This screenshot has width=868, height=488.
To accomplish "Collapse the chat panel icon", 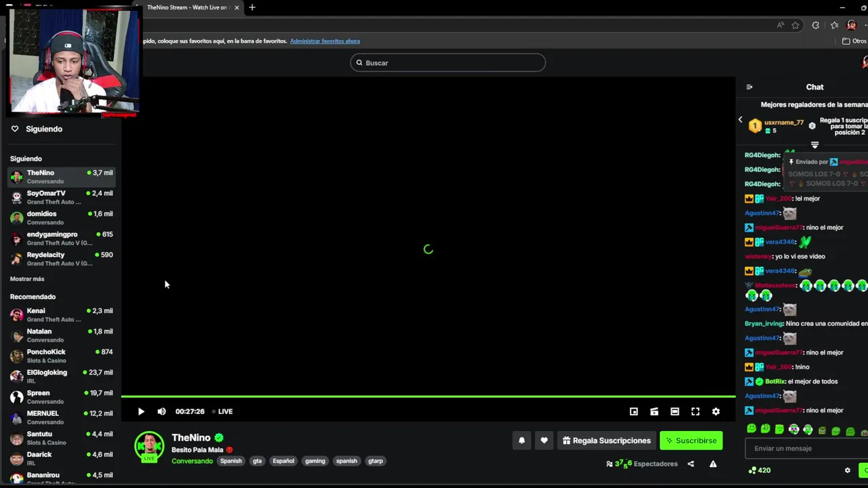I will (749, 87).
